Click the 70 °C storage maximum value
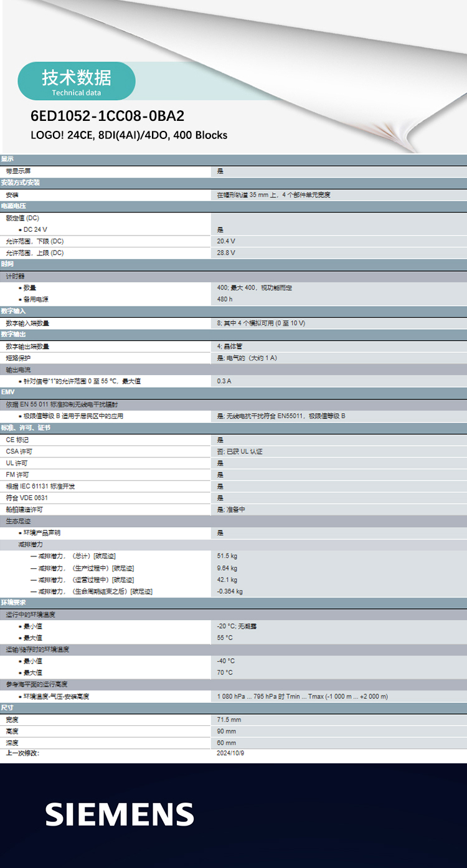Viewport: 467px width, 868px height. pyautogui.click(x=225, y=672)
